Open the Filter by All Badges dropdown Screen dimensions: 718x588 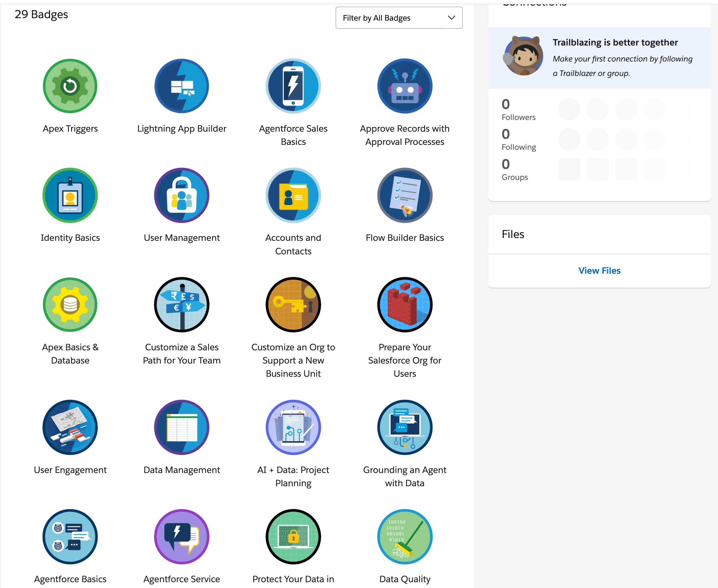tap(399, 18)
